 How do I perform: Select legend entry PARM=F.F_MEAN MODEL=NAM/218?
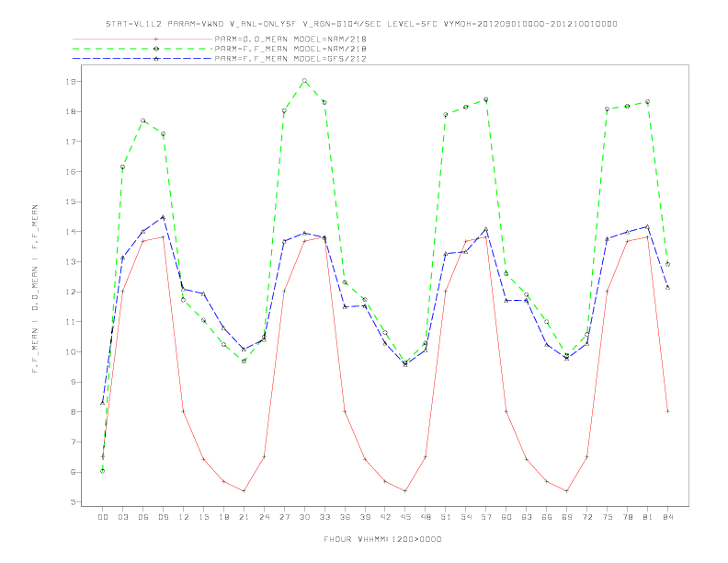(x=290, y=49)
